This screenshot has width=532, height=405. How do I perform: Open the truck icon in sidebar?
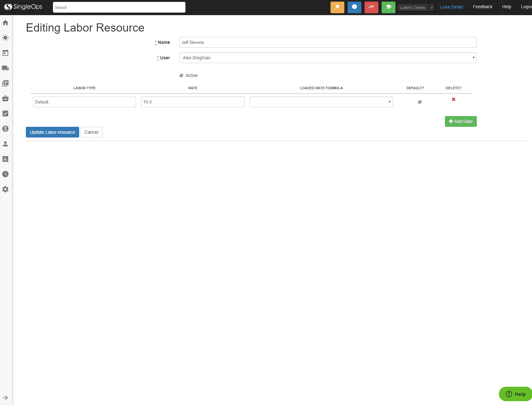click(x=5, y=68)
